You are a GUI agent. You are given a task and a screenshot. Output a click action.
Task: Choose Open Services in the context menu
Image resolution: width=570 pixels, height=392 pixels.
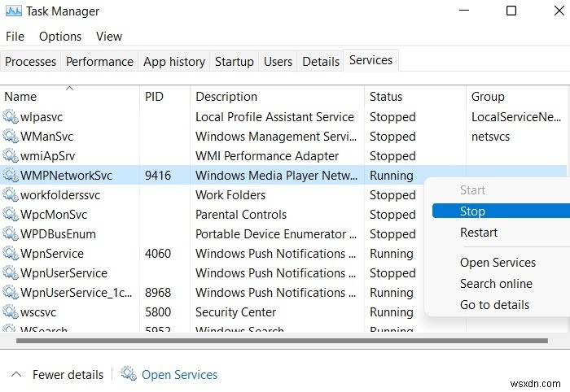[x=498, y=263]
